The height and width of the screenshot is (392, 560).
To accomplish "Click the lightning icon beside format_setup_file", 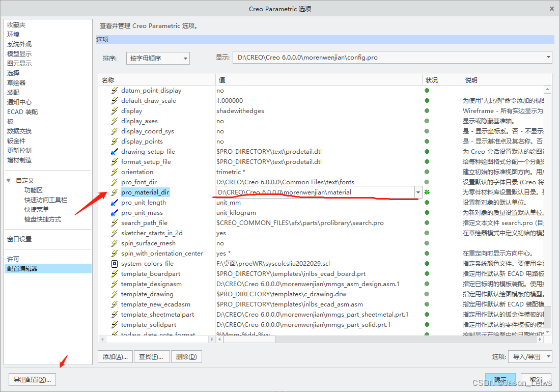I will [x=114, y=162].
